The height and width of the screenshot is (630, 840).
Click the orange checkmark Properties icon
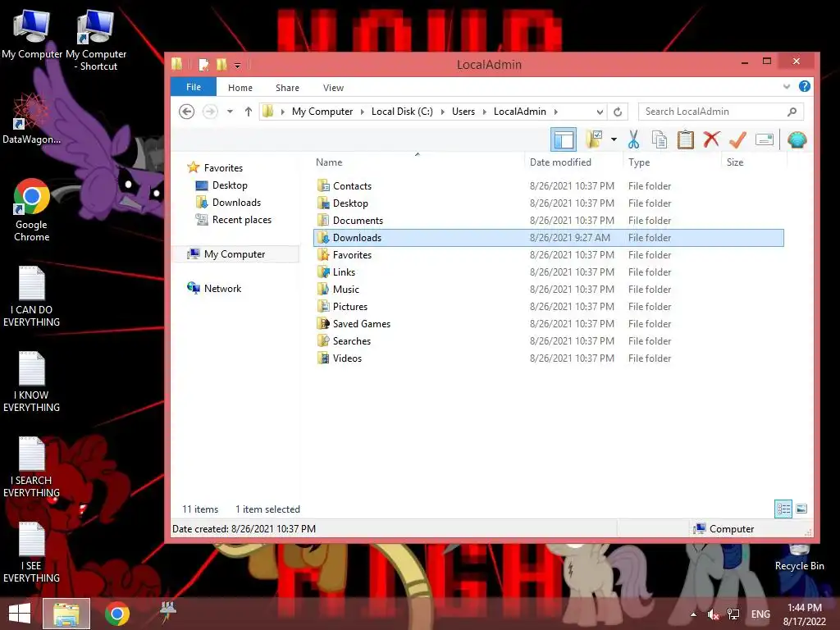pos(737,139)
